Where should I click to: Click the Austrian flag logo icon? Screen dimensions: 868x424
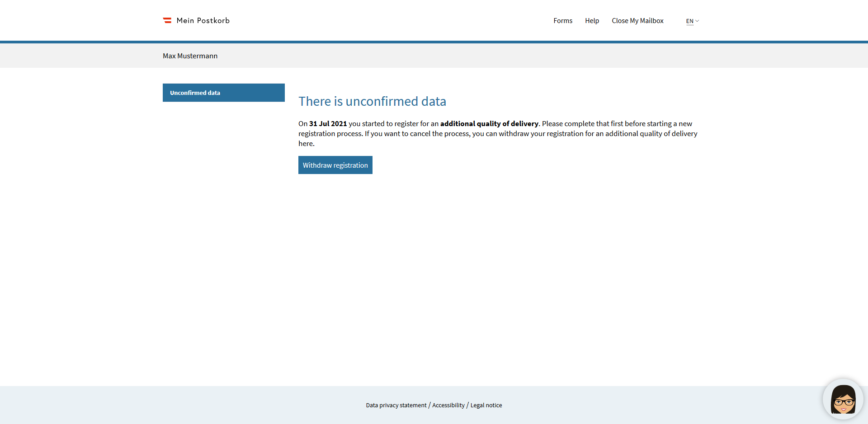(167, 20)
